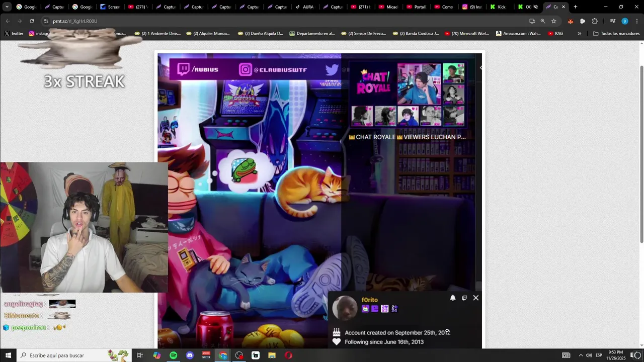Open the (70) Minecraft Worl... bookmark
The image size is (644, 362).
[x=466, y=34]
